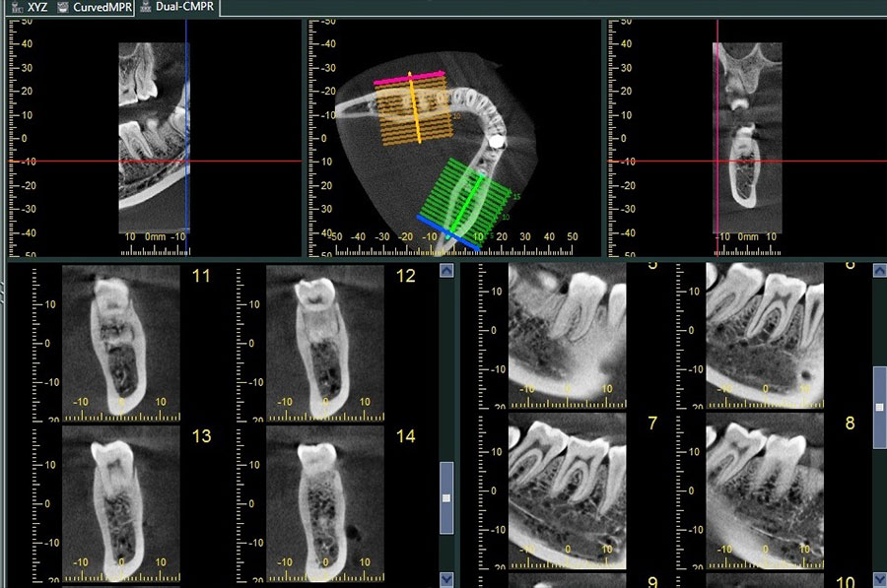887x588 pixels.
Task: Open the CurvedMPR tab
Action: [x=97, y=7]
